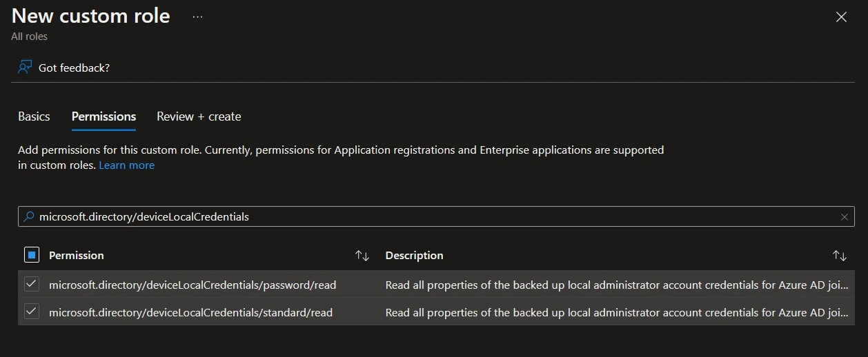Click the search magnifier icon

click(29, 216)
